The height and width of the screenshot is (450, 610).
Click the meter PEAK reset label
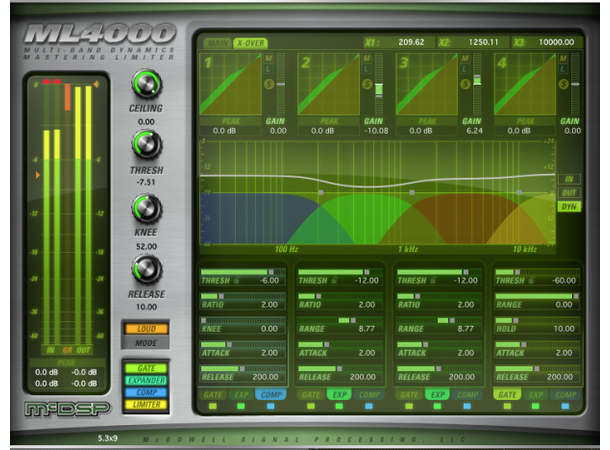point(66,362)
